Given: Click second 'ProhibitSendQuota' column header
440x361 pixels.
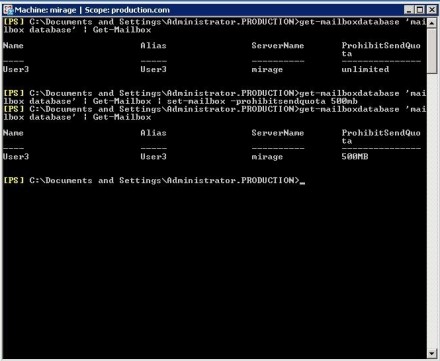Looking at the screenshot, I should pyautogui.click(x=381, y=137).
